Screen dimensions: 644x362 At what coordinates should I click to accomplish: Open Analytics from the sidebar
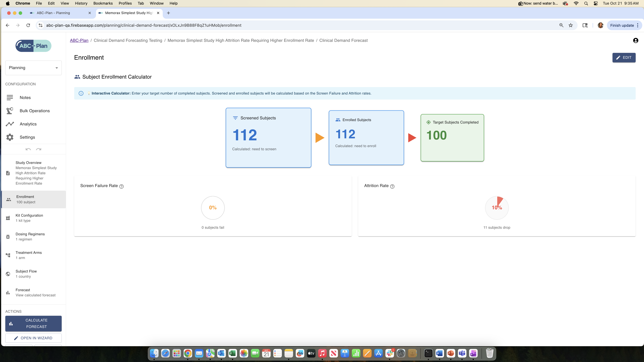pyautogui.click(x=28, y=124)
